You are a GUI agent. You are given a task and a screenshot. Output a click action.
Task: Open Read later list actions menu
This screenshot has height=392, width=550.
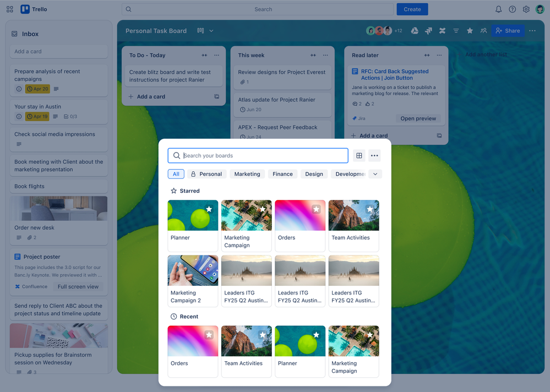439,56
